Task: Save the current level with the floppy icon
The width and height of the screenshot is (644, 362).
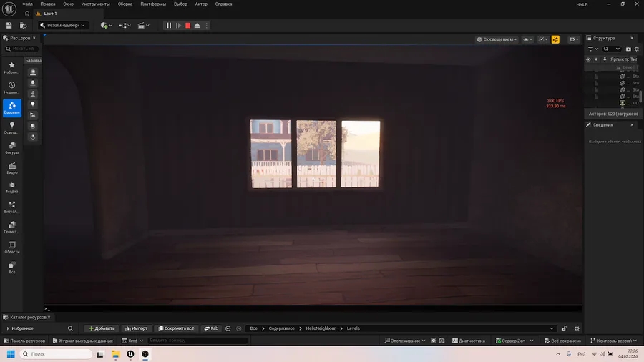Action: pyautogui.click(x=9, y=26)
